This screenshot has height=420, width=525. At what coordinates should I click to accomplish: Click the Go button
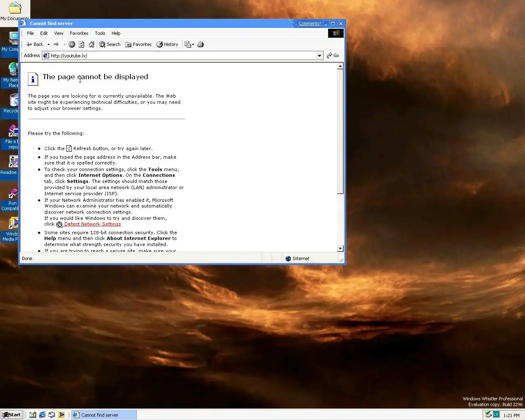333,55
